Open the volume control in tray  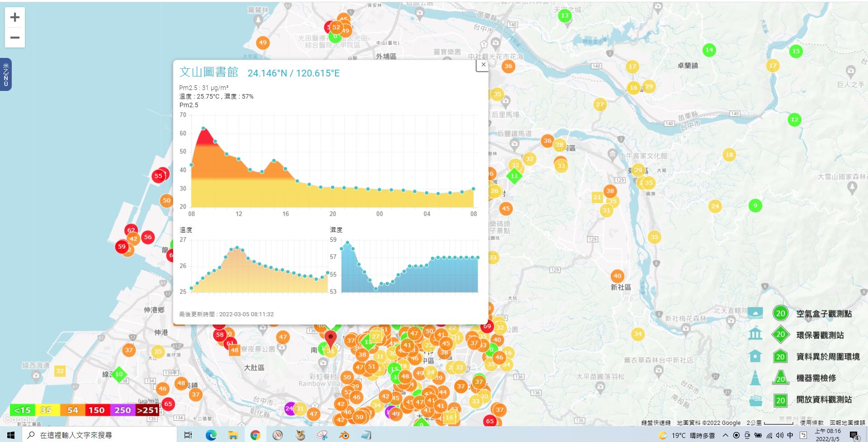point(780,435)
